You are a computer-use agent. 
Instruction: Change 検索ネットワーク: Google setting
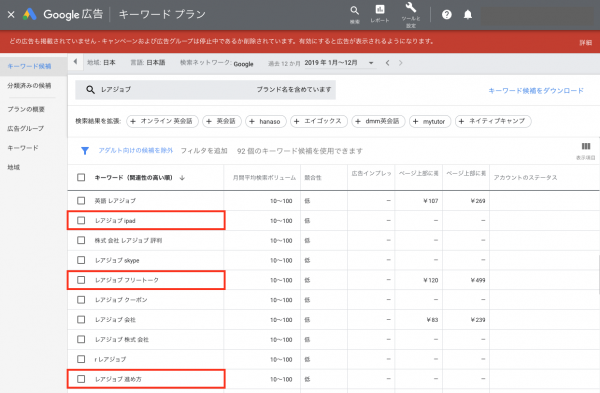(x=217, y=63)
